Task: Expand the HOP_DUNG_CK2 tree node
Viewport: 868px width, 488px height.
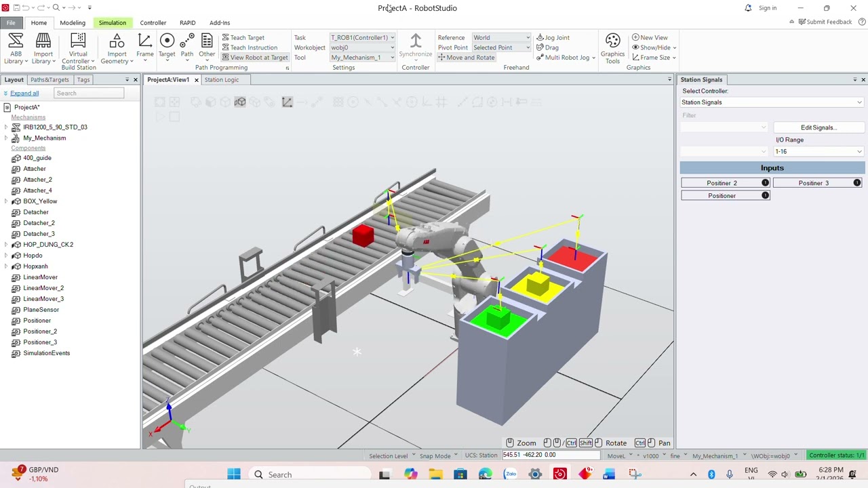Action: [6, 245]
